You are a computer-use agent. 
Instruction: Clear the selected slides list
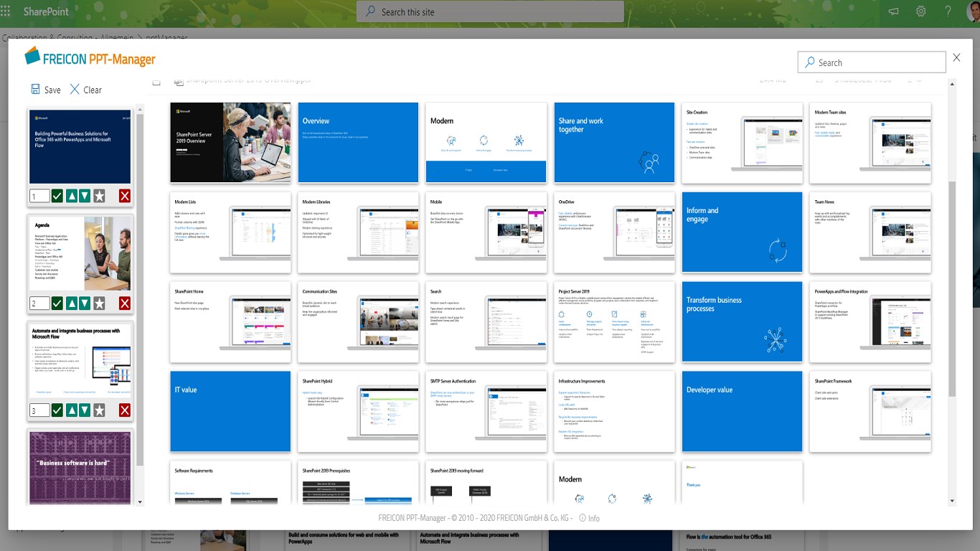coord(85,90)
